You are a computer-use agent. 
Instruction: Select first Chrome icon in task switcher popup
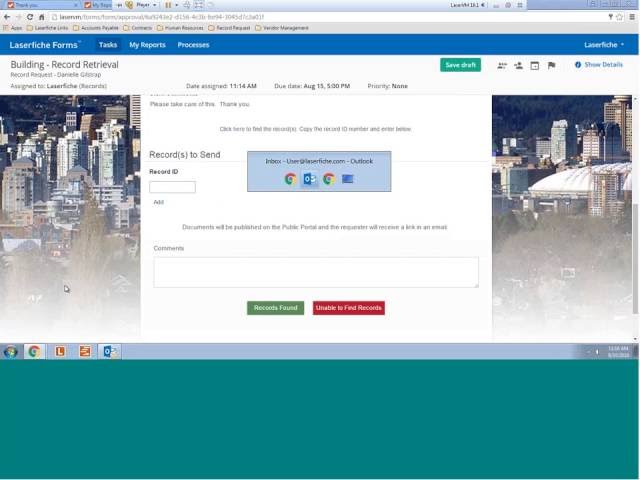coord(291,179)
